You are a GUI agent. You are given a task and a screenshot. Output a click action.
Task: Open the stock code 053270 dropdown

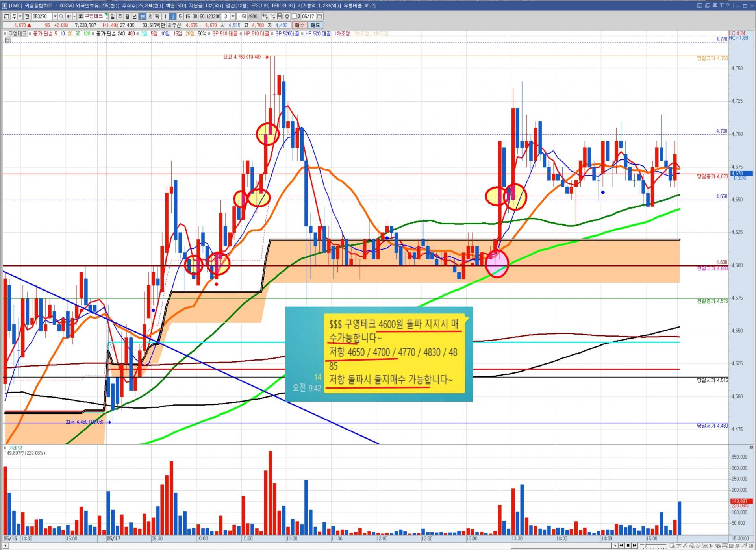(55, 16)
